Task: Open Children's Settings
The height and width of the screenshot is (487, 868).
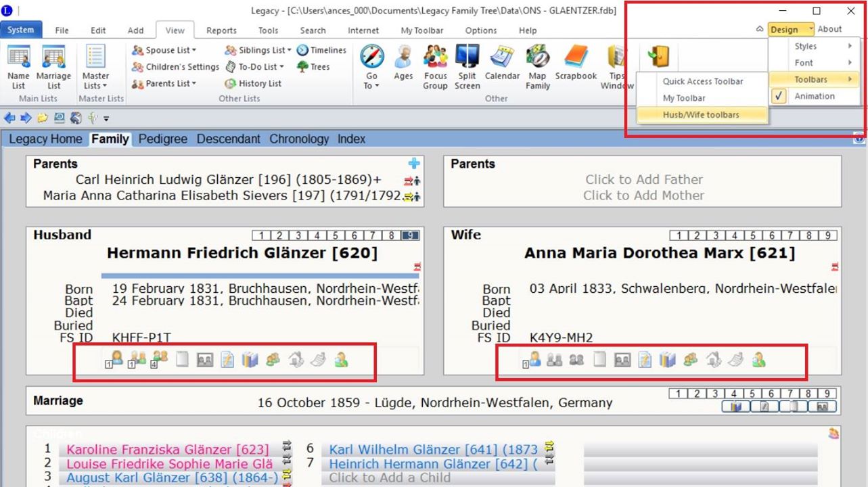Action: 175,67
